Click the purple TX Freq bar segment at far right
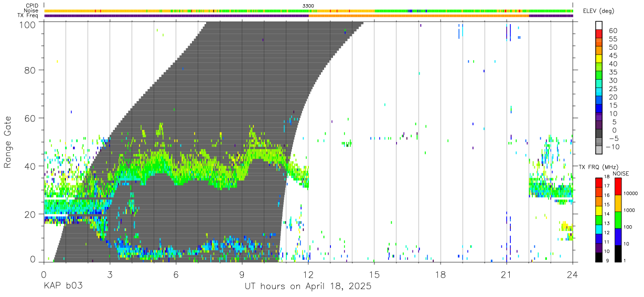644x297 pixels. tap(551, 16)
